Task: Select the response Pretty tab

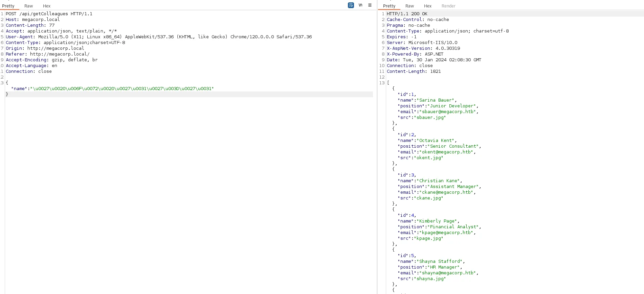Action: click(389, 6)
